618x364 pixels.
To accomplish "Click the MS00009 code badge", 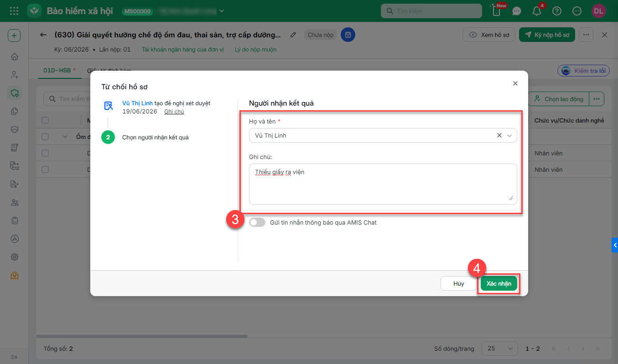I will tap(137, 11).
